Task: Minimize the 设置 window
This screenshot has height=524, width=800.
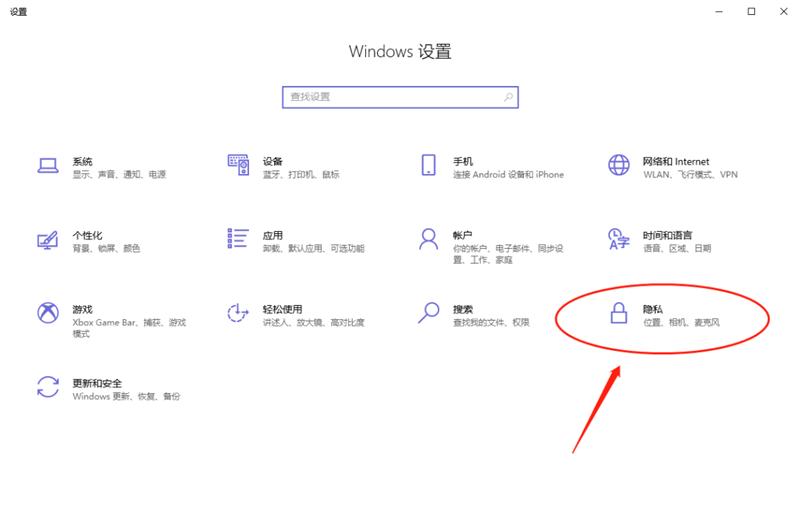Action: tap(719, 11)
